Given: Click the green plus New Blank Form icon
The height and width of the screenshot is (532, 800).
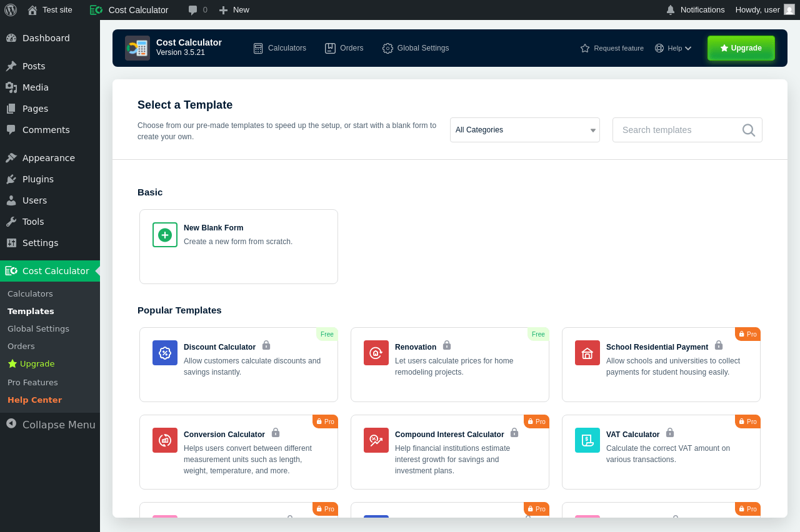Looking at the screenshot, I should [x=165, y=235].
